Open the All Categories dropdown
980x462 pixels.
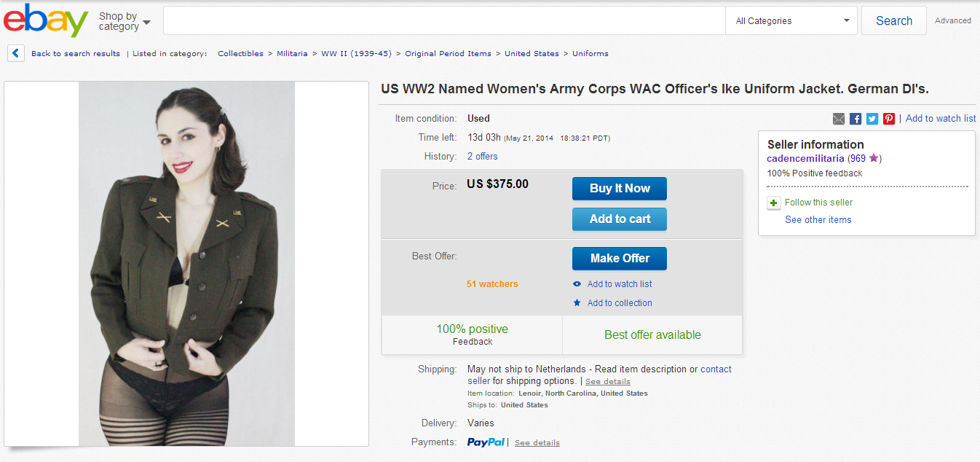click(792, 21)
